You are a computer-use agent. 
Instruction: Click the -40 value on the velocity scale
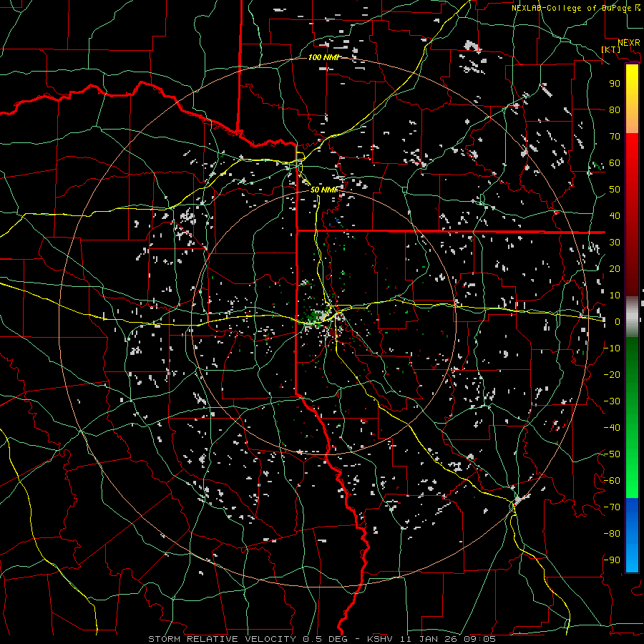612,428
